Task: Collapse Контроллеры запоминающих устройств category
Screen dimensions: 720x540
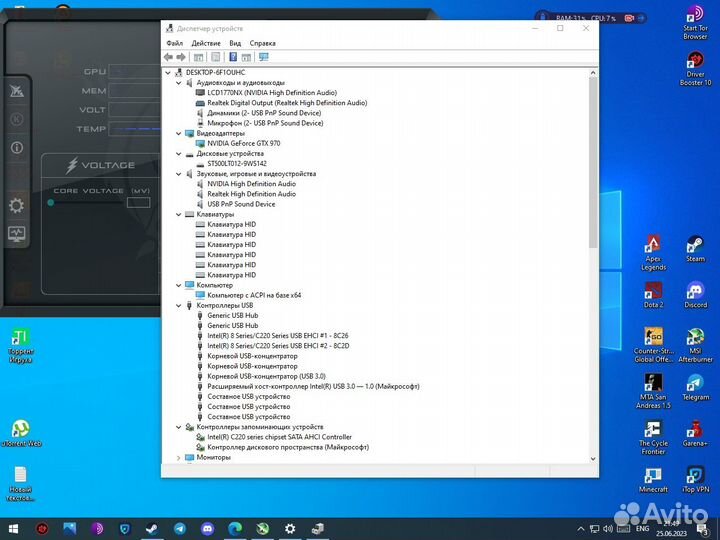Action: coord(179,427)
